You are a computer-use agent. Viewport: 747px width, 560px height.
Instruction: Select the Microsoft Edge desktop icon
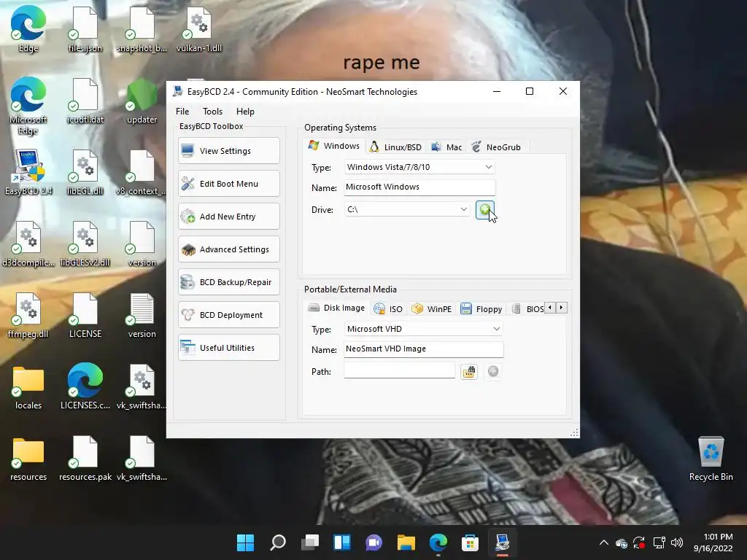[x=28, y=106]
